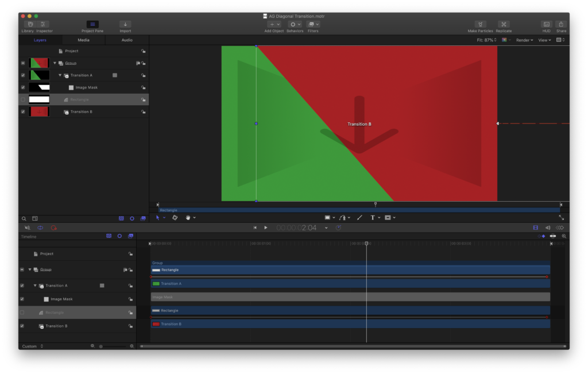Enable the Rectangle layer checkbox in Layers list
Viewport: 588px width, 374px height.
23,100
